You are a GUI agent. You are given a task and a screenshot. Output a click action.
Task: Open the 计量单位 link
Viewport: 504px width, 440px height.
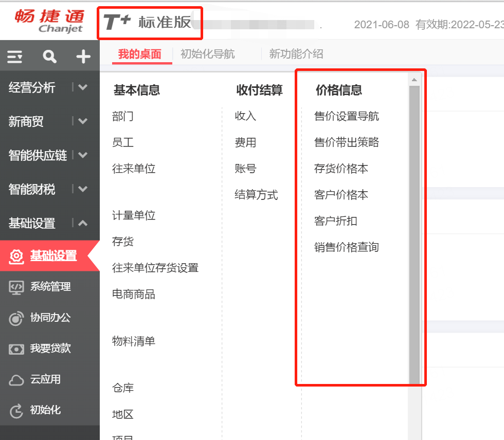134,215
